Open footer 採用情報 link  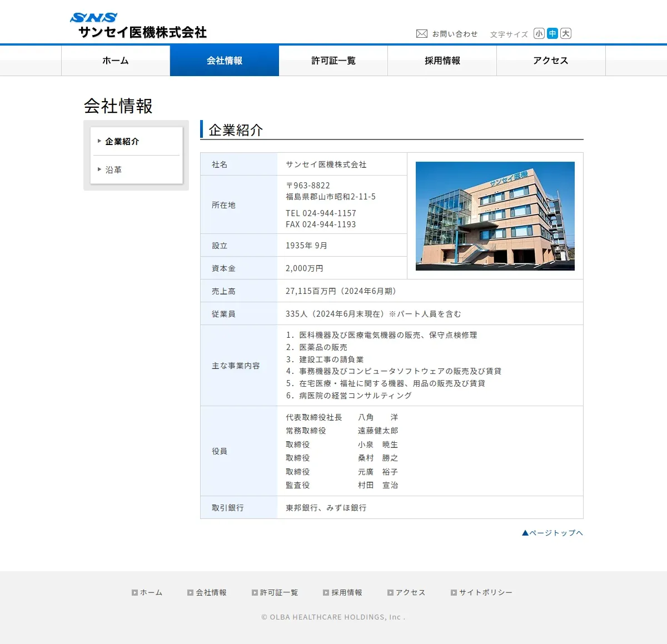342,593
